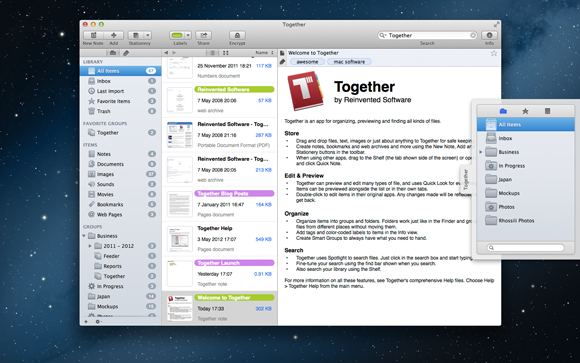Screen dimensions: 580x363
Task: Clear the search field text
Action: (473, 35)
